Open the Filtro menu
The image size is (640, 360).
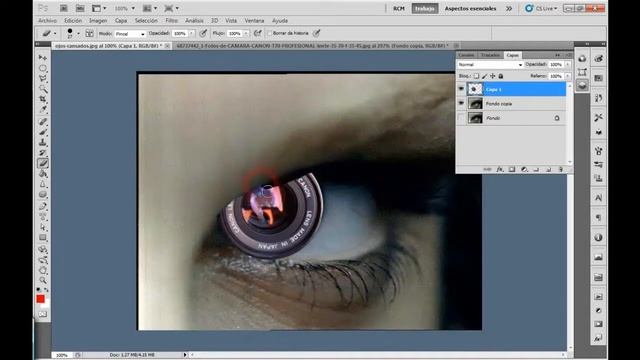(x=171, y=20)
